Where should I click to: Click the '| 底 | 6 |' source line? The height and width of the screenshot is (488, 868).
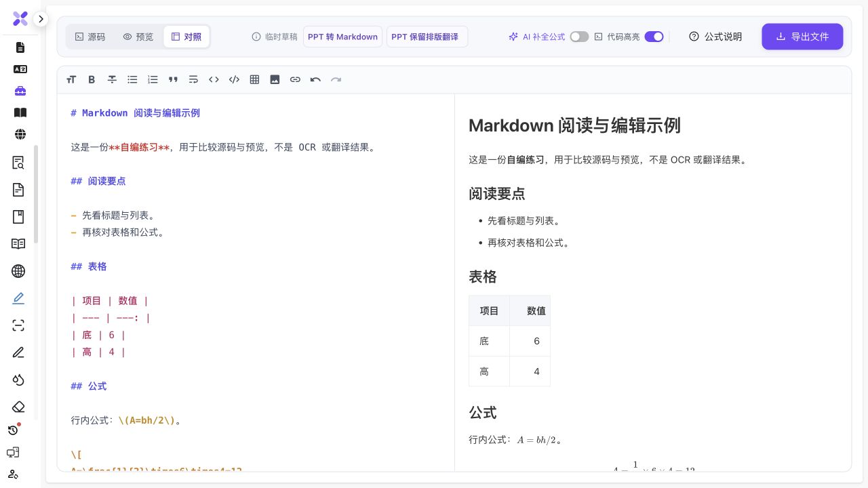point(98,335)
